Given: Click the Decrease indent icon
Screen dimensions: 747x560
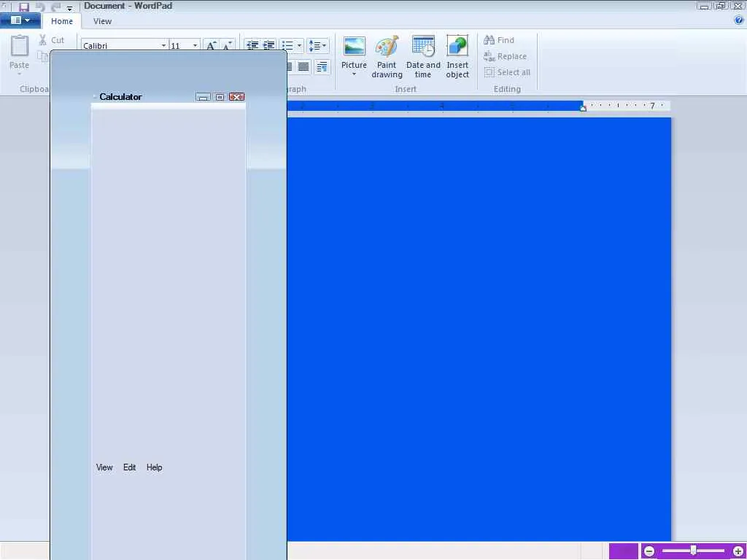Looking at the screenshot, I should 252,45.
